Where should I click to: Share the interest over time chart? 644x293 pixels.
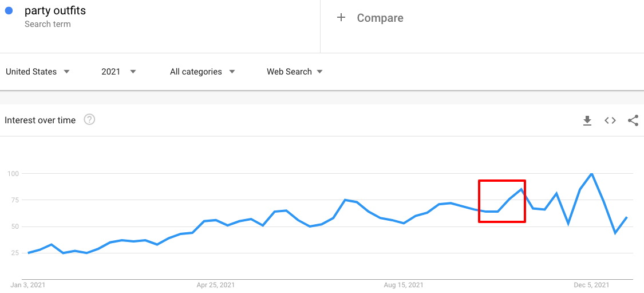(x=633, y=120)
